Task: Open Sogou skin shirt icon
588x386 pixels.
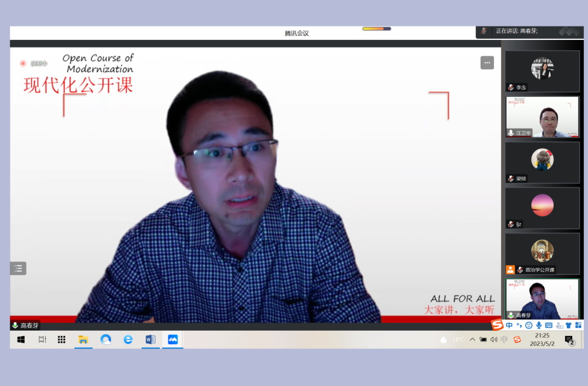Action: click(x=569, y=325)
